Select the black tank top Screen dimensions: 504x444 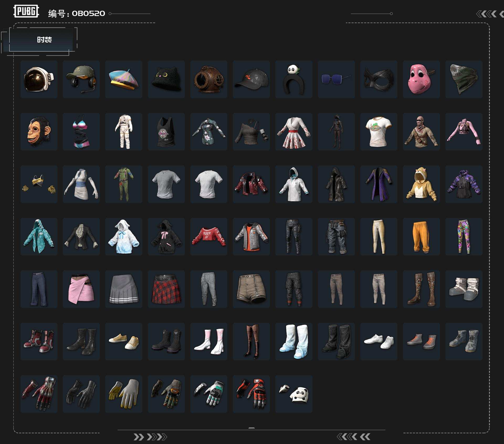click(166, 132)
